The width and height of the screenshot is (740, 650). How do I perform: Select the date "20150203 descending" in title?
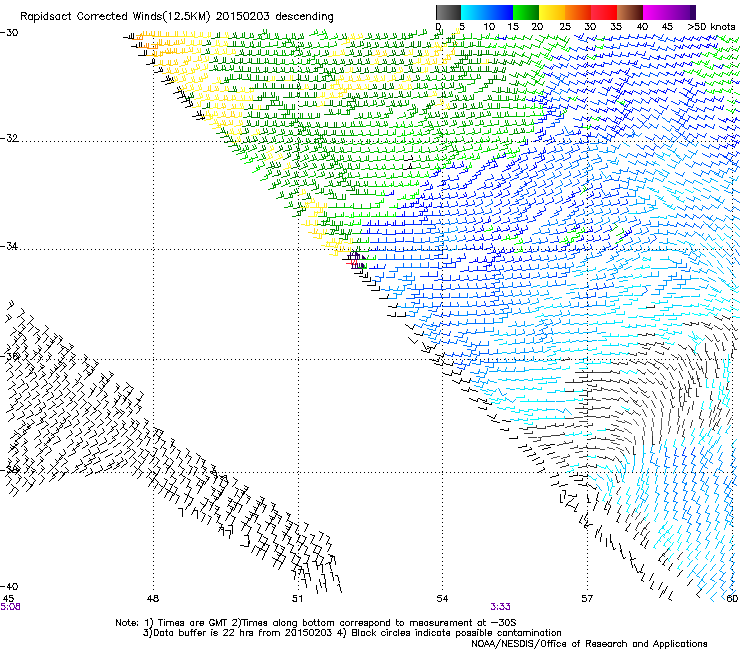point(275,17)
